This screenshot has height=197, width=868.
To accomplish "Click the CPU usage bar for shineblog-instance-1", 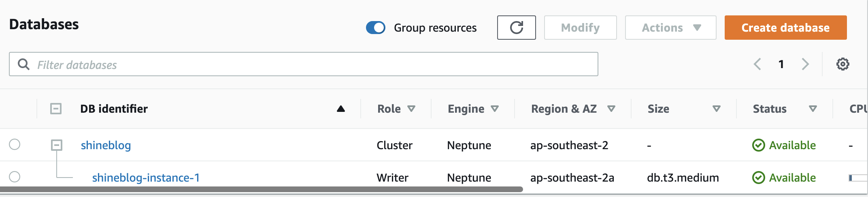I will point(857,178).
